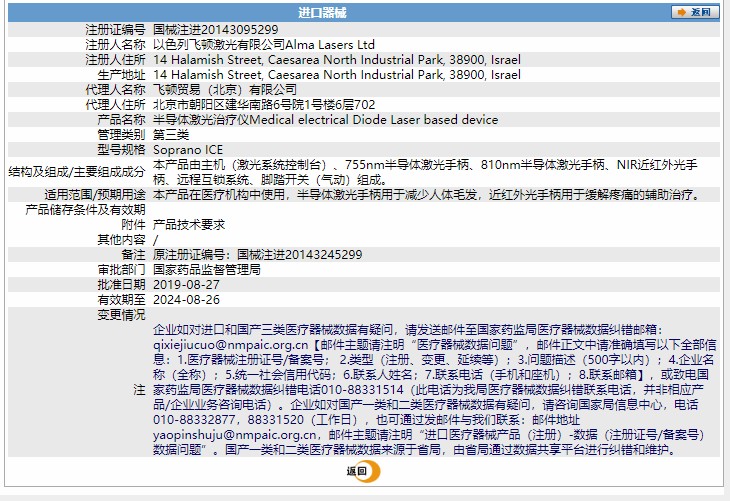The height and width of the screenshot is (501, 730).
Task: Click expiry date 2024-08-26
Action: click(x=186, y=299)
